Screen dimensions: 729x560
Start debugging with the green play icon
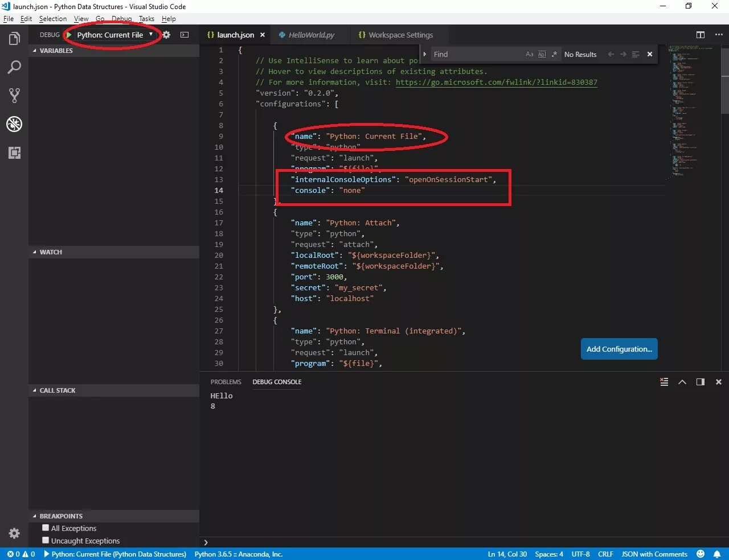tap(69, 35)
